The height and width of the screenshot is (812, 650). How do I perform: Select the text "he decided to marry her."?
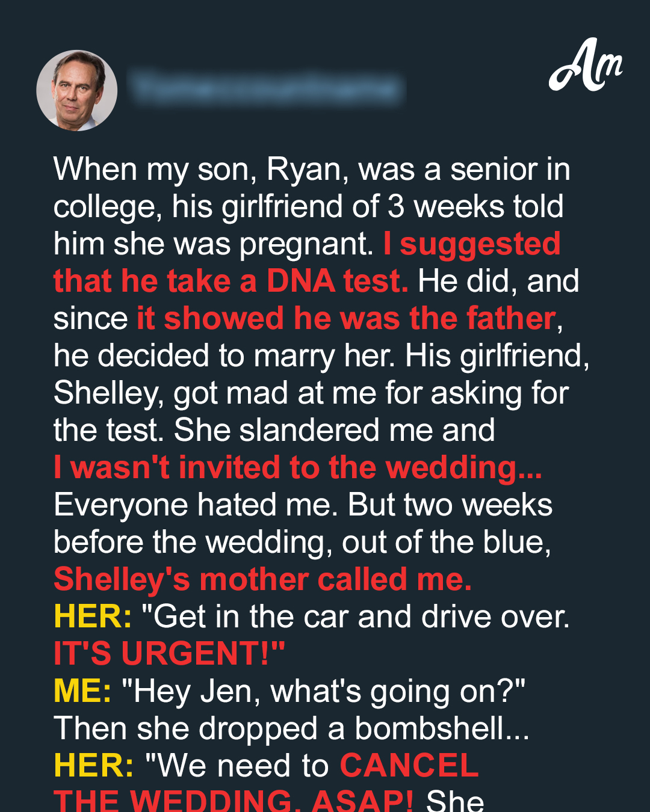tap(225, 355)
